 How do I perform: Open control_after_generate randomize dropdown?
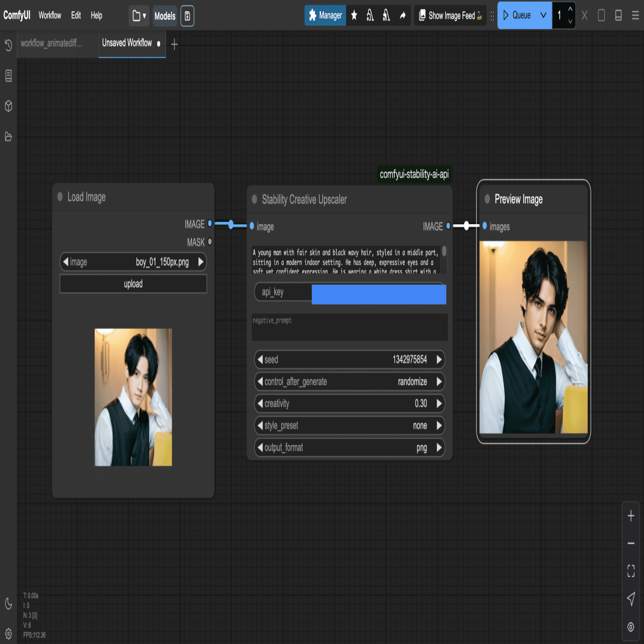tap(349, 382)
